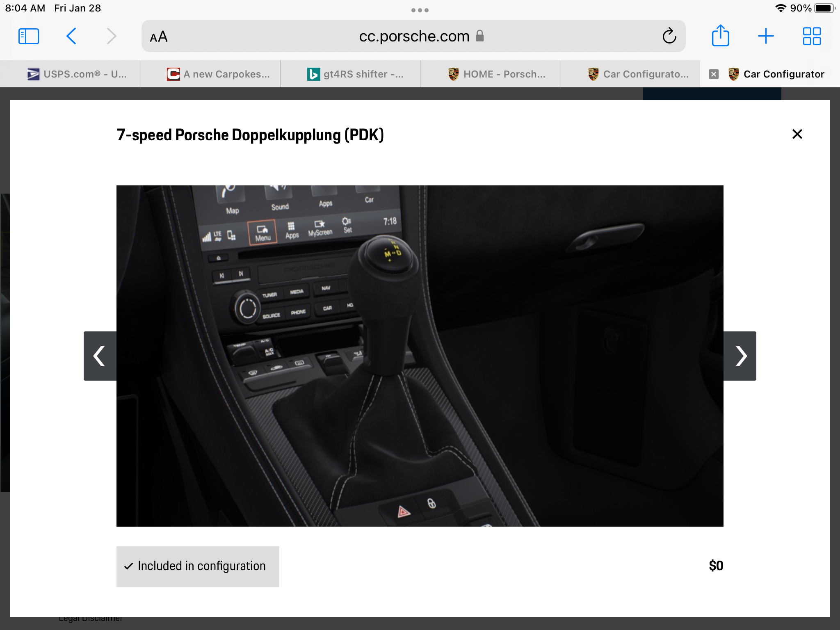Tap the PDK shifter interior image
Image resolution: width=840 pixels, height=630 pixels.
[420, 356]
